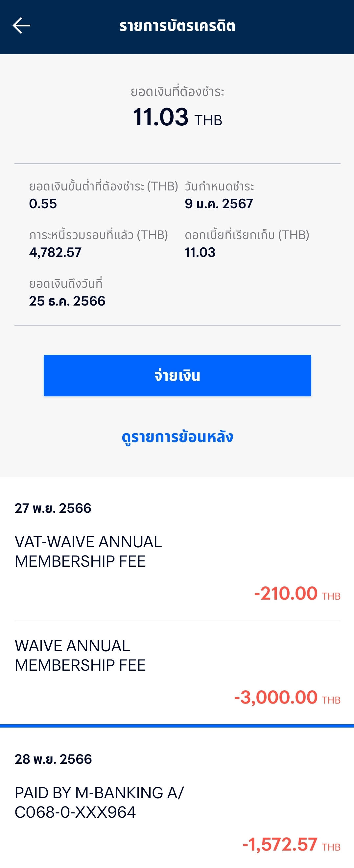The image size is (354, 868).
Task: Tap previous balance 4,782.57
Action: pyautogui.click(x=55, y=252)
